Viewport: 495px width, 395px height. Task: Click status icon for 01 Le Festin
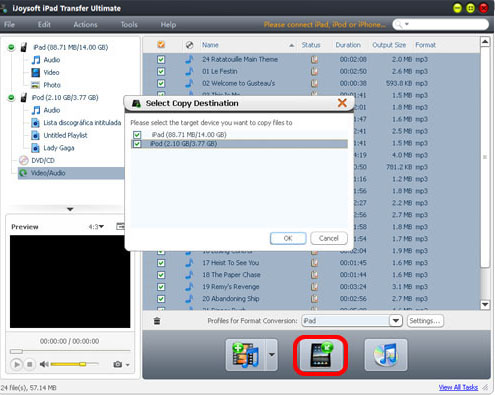coord(314,71)
